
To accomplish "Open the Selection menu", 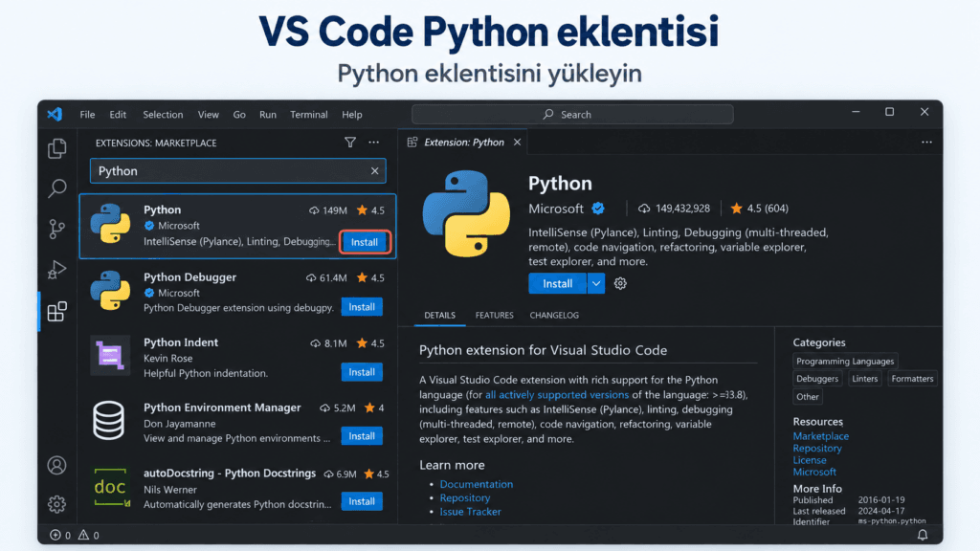I will click(163, 115).
